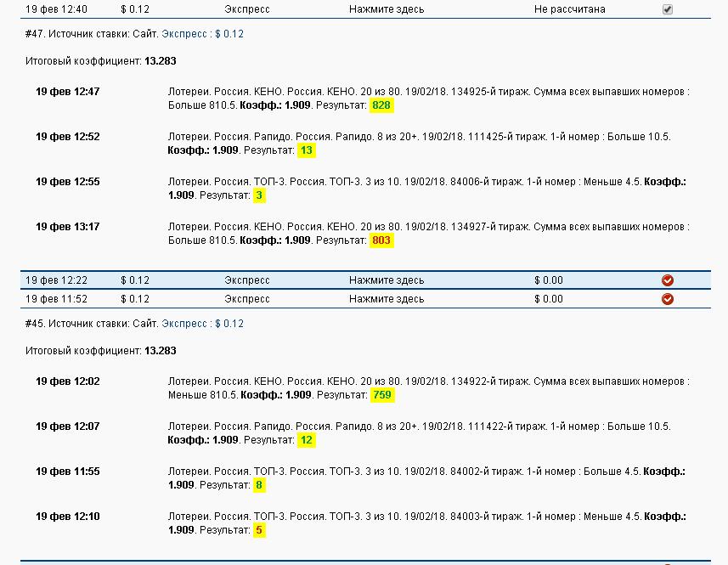Click the $ 0.00 payout in 12:22 row
The image size is (728, 565).
(x=548, y=280)
